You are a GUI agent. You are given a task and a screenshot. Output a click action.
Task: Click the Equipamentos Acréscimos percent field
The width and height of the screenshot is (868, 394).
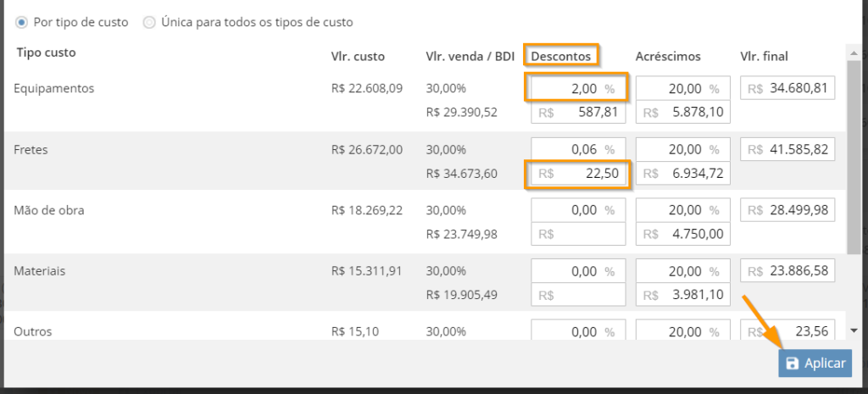tap(682, 88)
